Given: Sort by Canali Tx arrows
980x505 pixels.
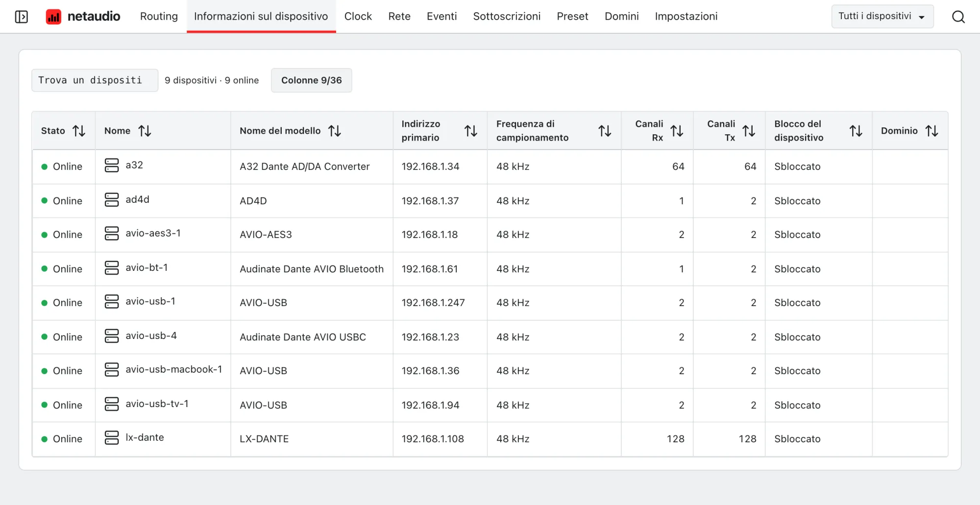Looking at the screenshot, I should tap(749, 131).
